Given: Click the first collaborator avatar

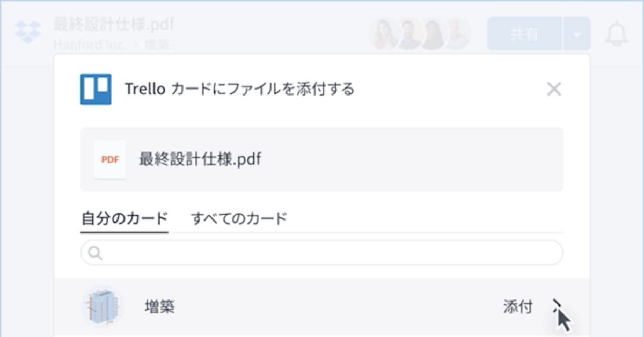Looking at the screenshot, I should pos(384,34).
